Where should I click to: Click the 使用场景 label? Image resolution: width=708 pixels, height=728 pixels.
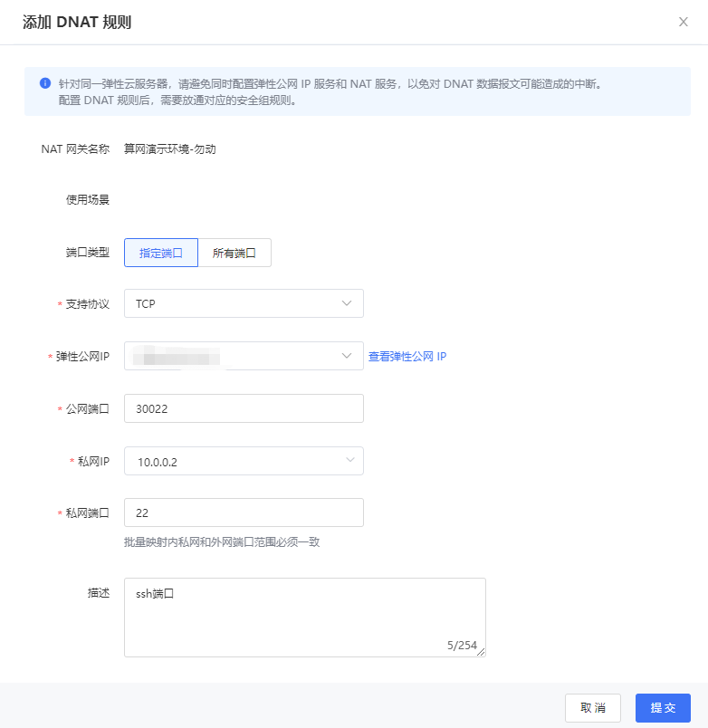(x=87, y=199)
